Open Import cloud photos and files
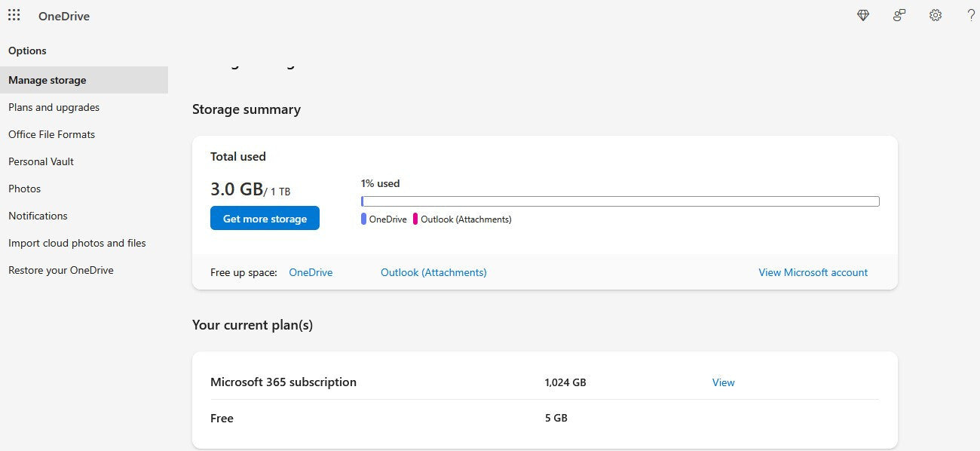 [78, 243]
